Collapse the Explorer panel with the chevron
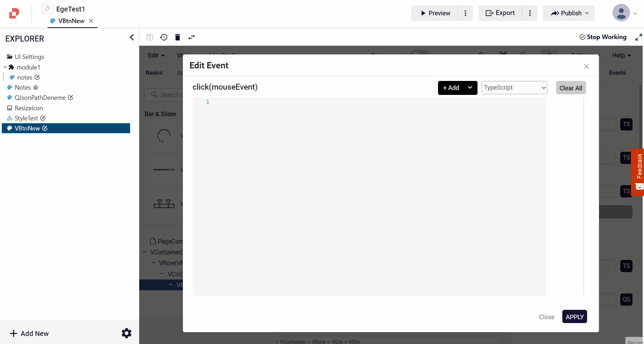The width and height of the screenshot is (644, 344). pyautogui.click(x=132, y=37)
